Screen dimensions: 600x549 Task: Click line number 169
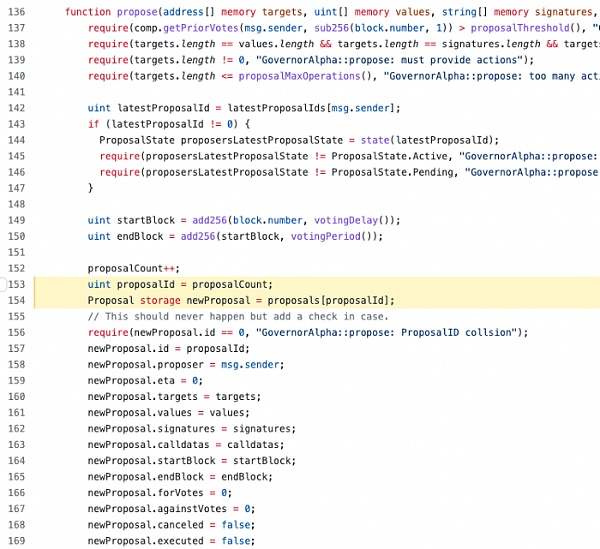pyautogui.click(x=16, y=541)
